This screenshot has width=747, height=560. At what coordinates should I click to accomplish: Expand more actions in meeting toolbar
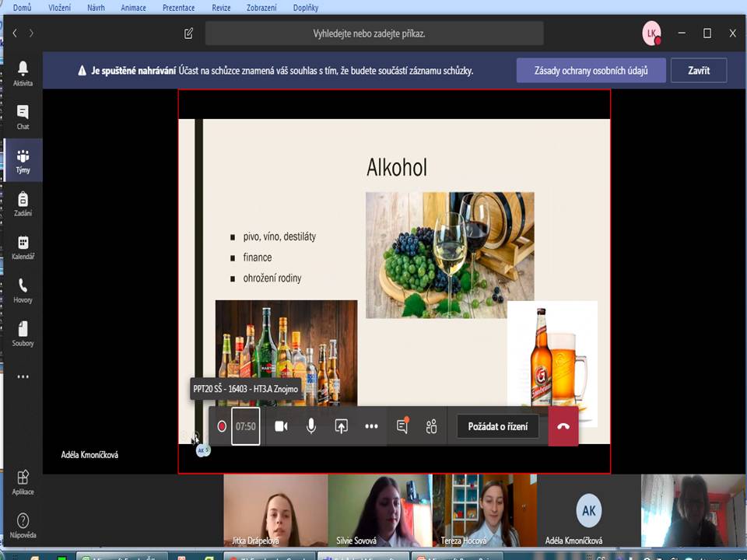tap(371, 426)
